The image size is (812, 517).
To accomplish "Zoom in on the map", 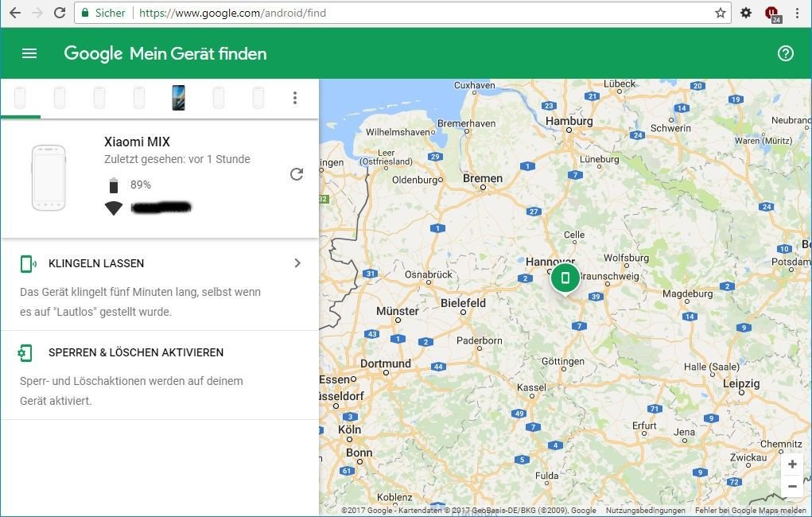I will 792,465.
